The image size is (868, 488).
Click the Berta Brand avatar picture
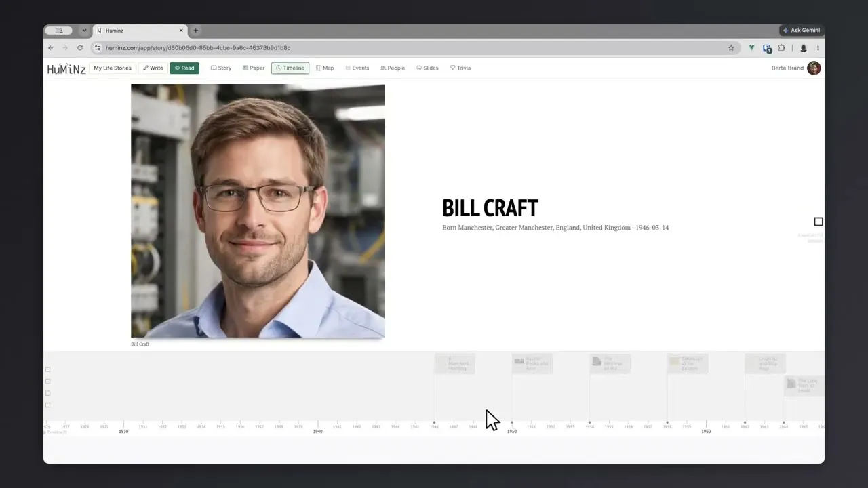814,68
